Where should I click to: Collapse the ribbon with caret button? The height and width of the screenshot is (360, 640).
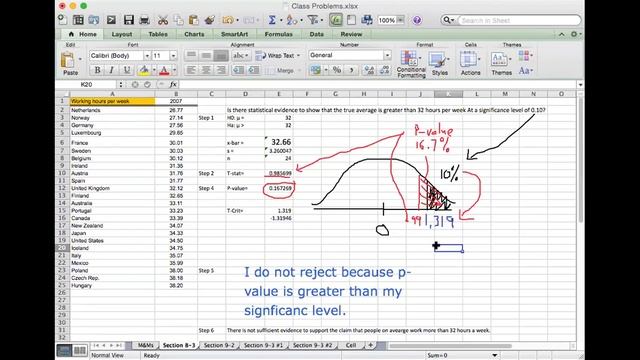(562, 34)
